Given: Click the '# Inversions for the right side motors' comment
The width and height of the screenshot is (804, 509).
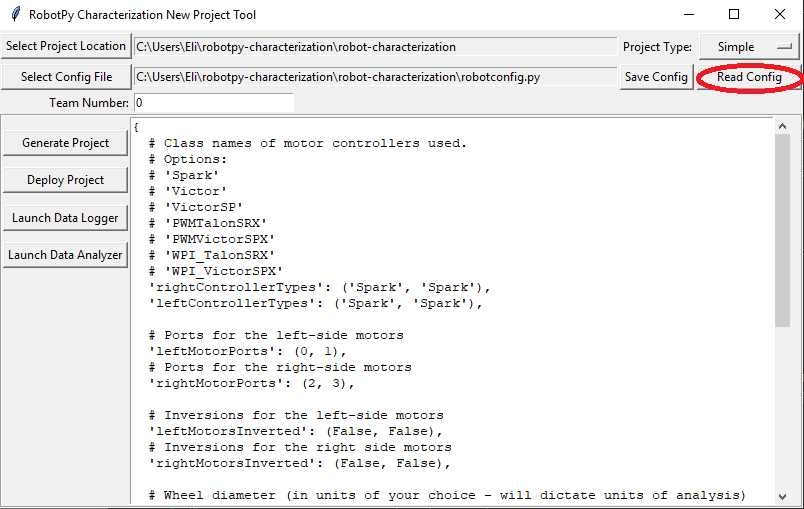Looking at the screenshot, I should point(300,447).
